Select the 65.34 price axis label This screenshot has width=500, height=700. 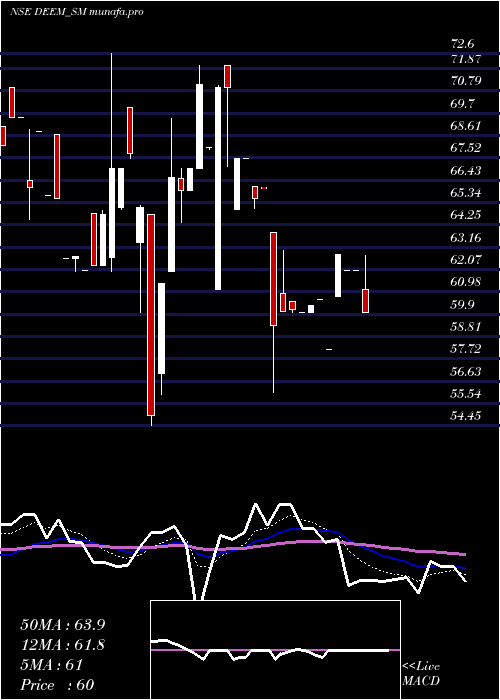(x=466, y=192)
